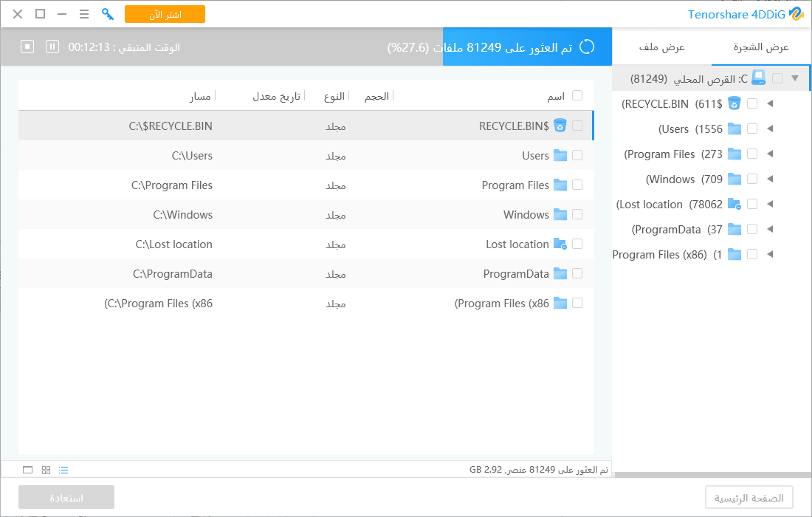Image resolution: width=812 pixels, height=517 pixels.
Task: Check the C: drive checkbox in tree
Action: point(777,78)
